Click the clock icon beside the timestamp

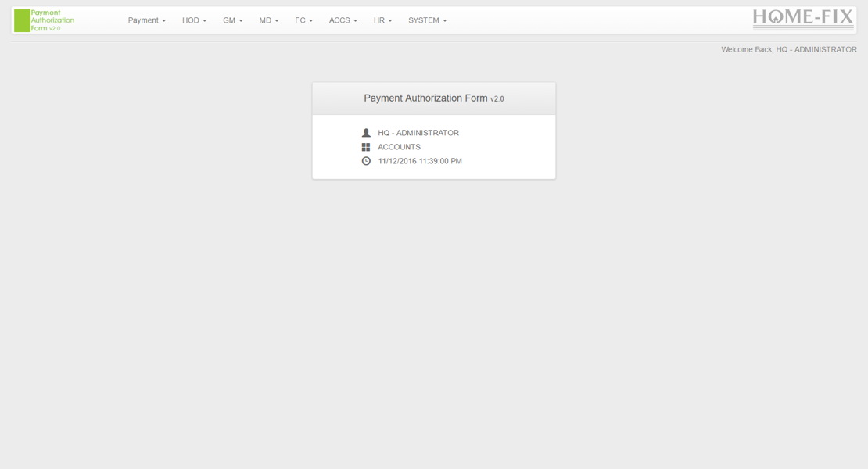tap(368, 161)
